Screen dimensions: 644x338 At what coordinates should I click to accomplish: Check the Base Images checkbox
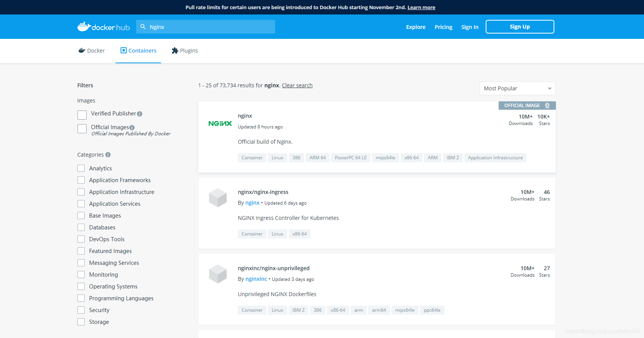pos(81,216)
